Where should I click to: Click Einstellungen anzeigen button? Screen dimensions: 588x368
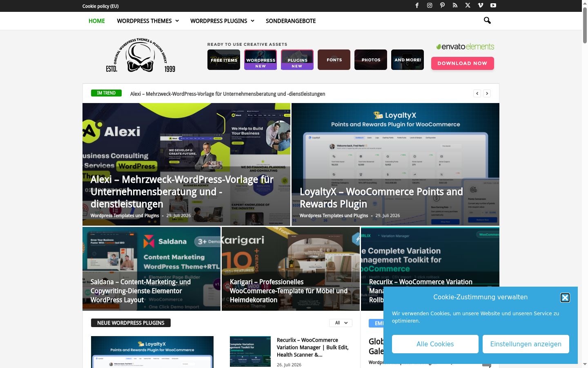[x=526, y=344]
